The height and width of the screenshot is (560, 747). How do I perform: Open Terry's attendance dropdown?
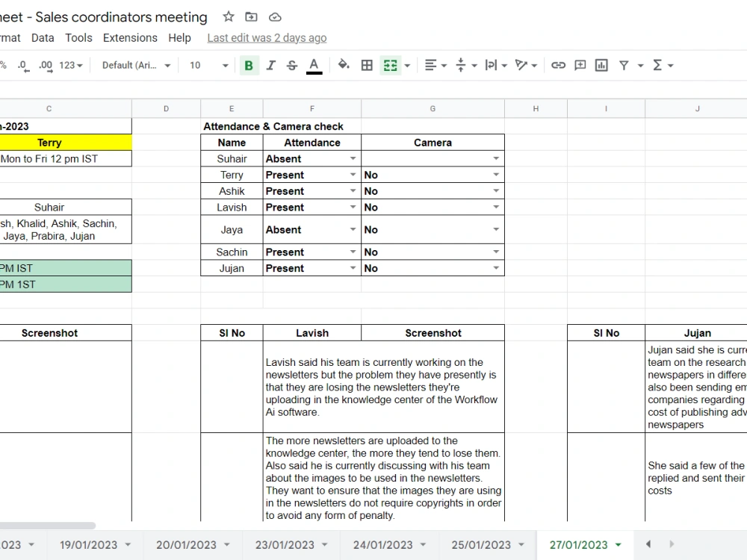coord(353,175)
